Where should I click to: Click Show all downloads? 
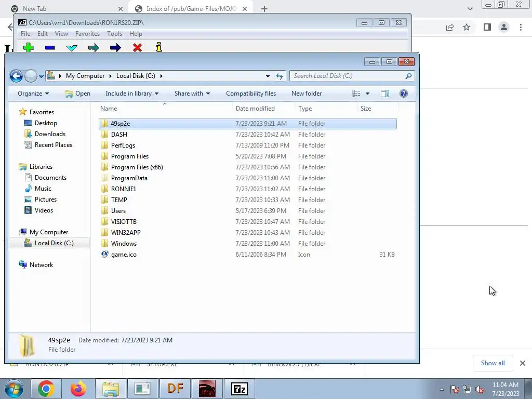point(493,363)
